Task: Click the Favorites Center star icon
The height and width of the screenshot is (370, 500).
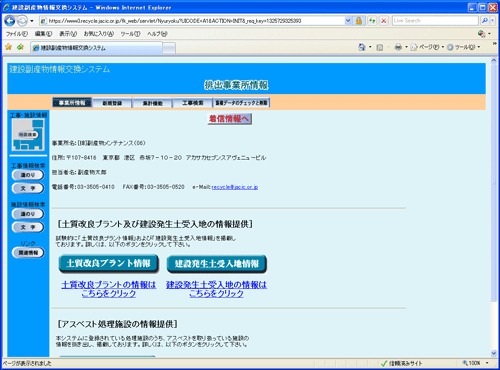Action: tap(8, 47)
